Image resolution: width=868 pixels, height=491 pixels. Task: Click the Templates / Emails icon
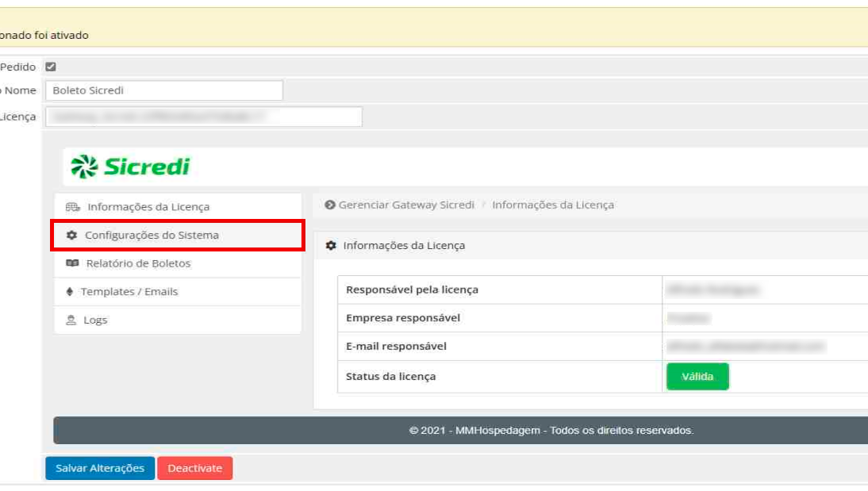(x=69, y=292)
